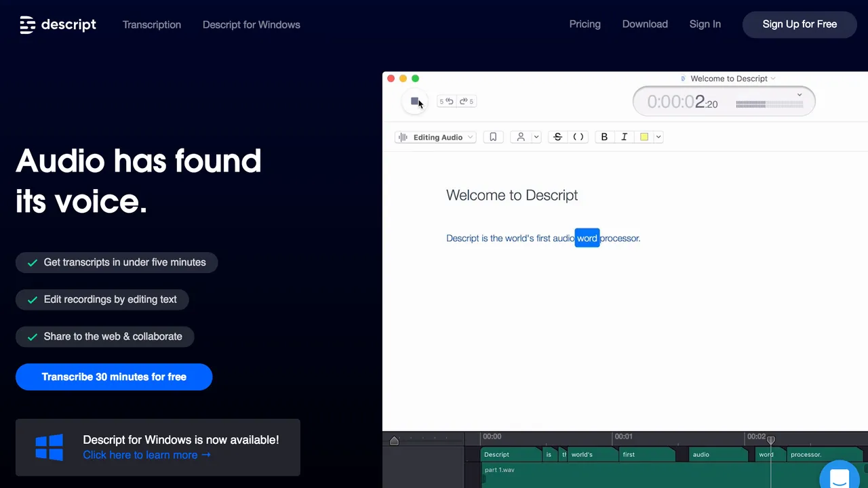Image resolution: width=868 pixels, height=488 pixels.
Task: Expand the Welcome to Descript title dropdown
Action: pyautogui.click(x=773, y=79)
